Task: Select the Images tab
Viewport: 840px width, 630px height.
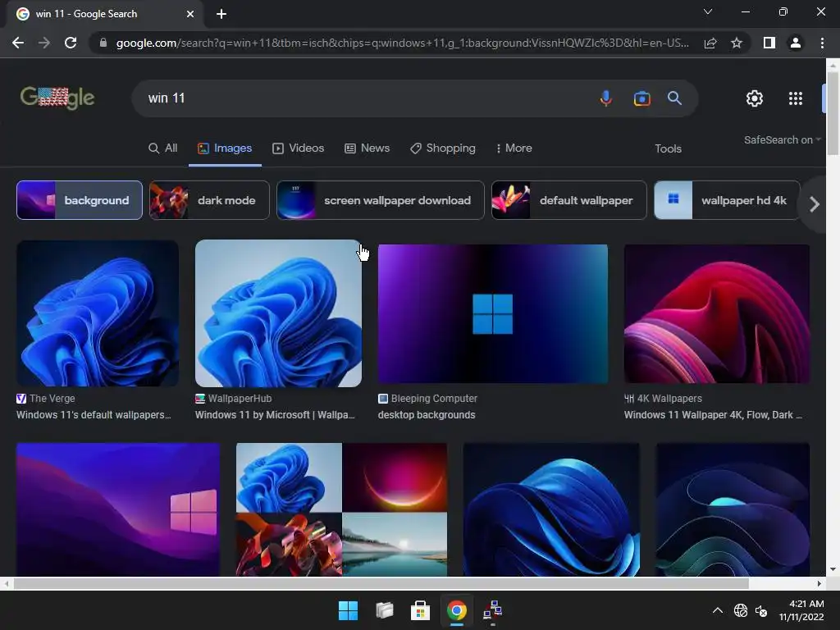Action: coord(225,148)
